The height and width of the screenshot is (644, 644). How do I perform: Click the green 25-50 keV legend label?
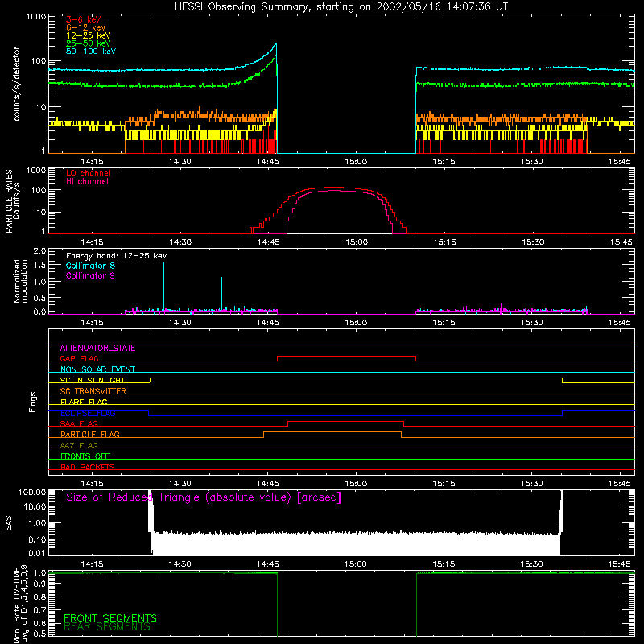[x=89, y=43]
